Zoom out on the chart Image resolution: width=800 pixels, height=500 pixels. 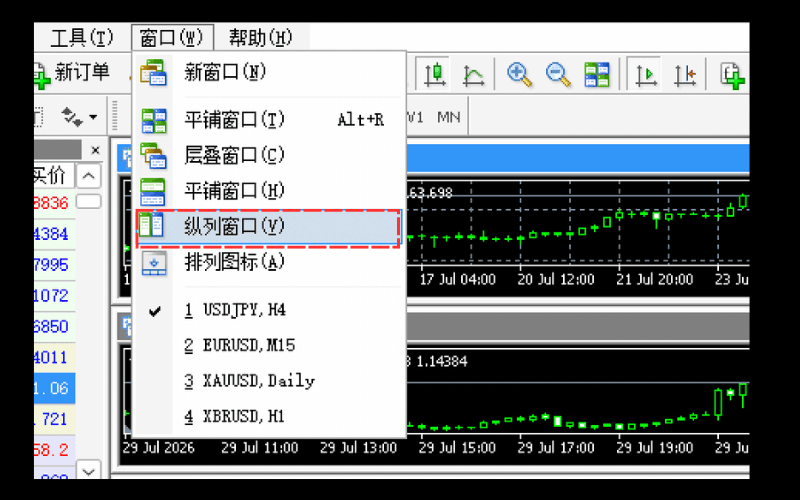[x=558, y=74]
